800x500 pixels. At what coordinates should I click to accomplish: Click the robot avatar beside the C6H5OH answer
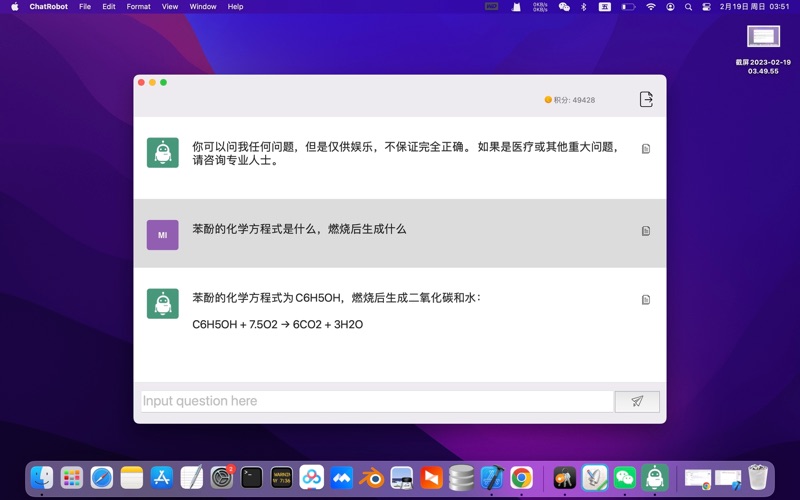pos(163,304)
